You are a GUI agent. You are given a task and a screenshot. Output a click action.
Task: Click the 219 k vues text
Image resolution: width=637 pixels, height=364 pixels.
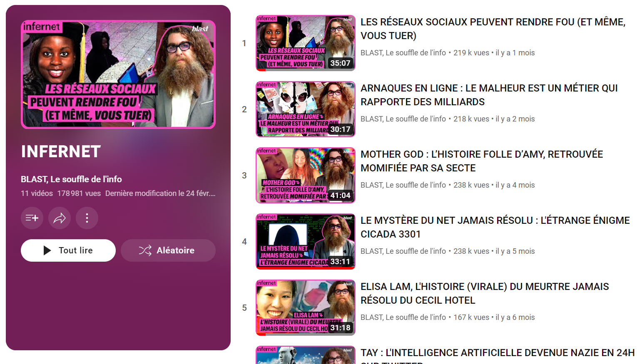point(471,53)
